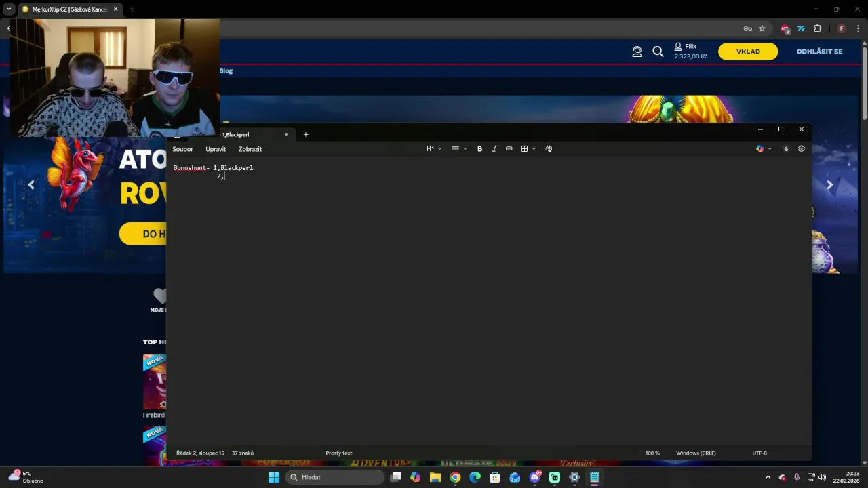This screenshot has height=488, width=868.
Task: Open the Chrome tab search dropdown
Action: pyautogui.click(x=9, y=9)
